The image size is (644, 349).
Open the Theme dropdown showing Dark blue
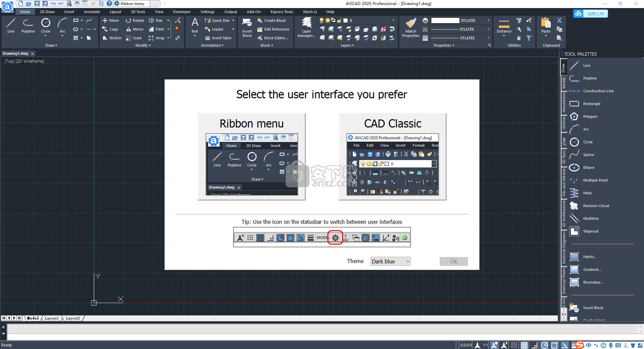click(x=390, y=261)
